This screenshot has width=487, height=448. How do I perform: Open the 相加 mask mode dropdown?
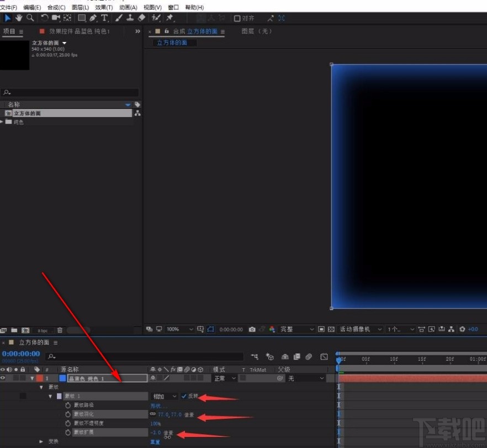163,396
